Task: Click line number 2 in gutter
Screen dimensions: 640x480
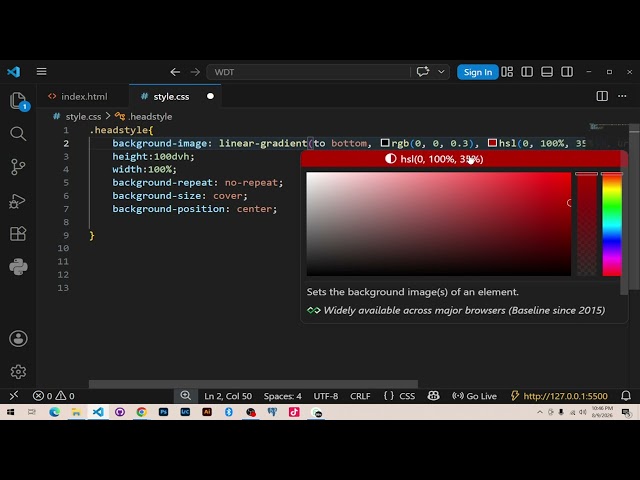Action: [x=66, y=143]
